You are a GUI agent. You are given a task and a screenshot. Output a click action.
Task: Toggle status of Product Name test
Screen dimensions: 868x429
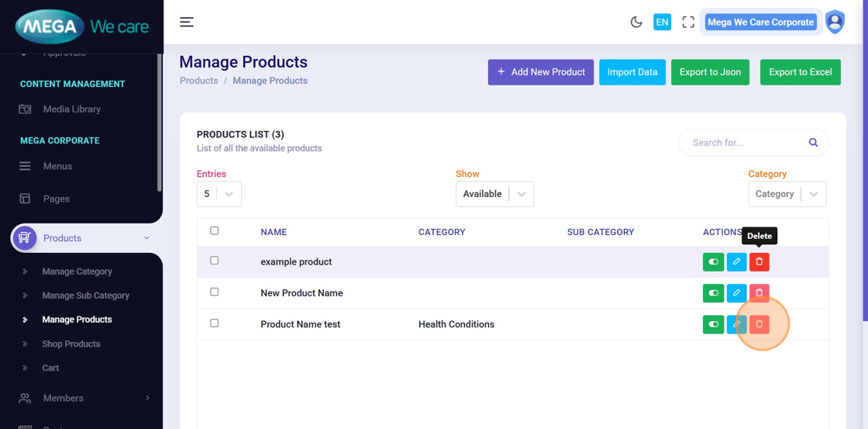tap(713, 324)
